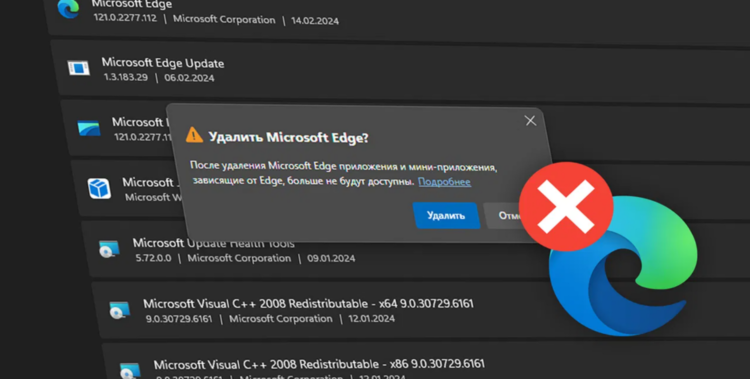The height and width of the screenshot is (379, 750).
Task: Select the Microsoft Edge Update entry title
Action: click(x=163, y=63)
